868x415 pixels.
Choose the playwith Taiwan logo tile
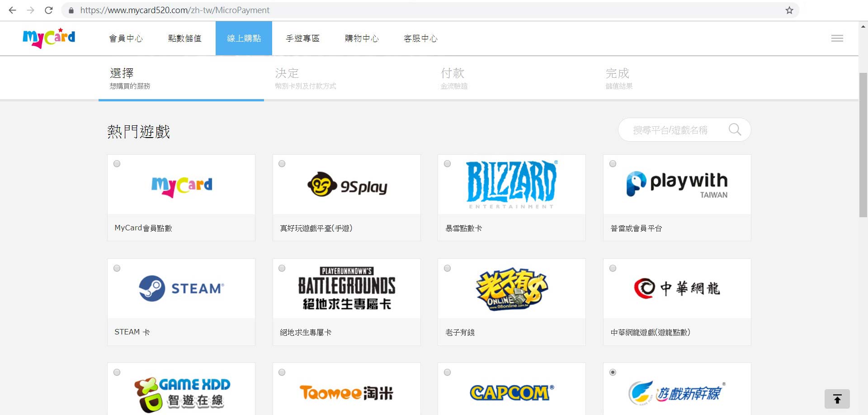(x=677, y=185)
